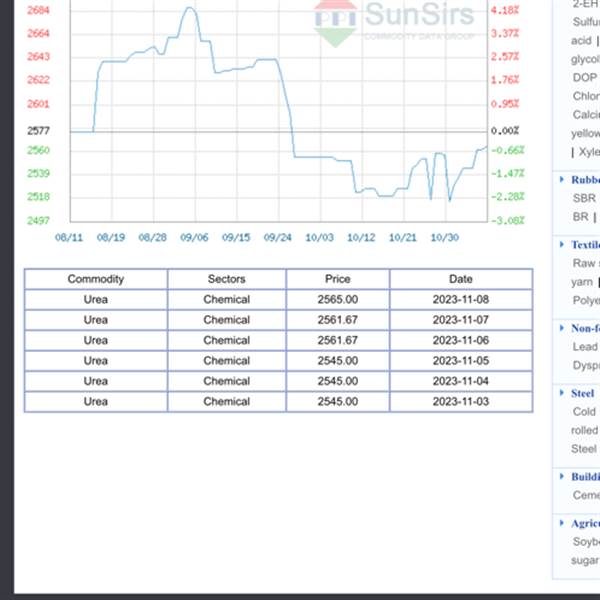Screen dimensions: 600x600
Task: Open the Non-ferrous category heading link
Action: click(x=585, y=328)
